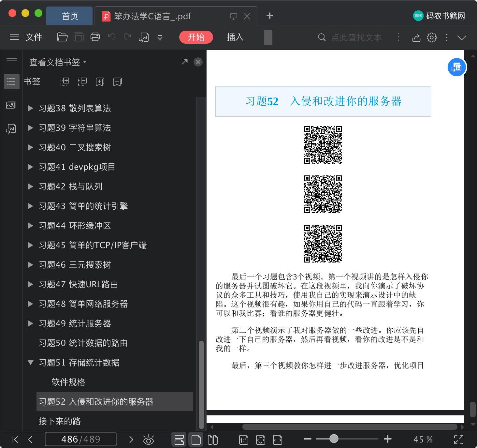477x448 pixels.
Task: Zoom in with plus button
Action: point(387,439)
